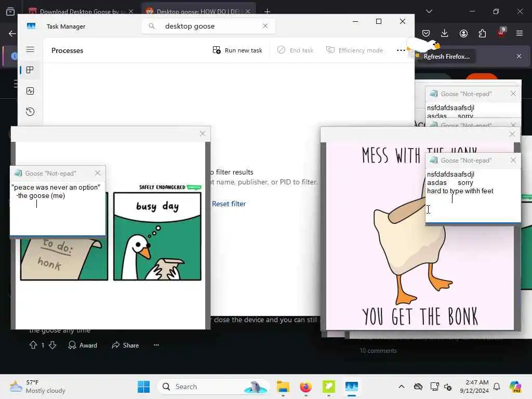532x399 pixels.
Task: Click the to do honk comic panel
Action: point(64,259)
